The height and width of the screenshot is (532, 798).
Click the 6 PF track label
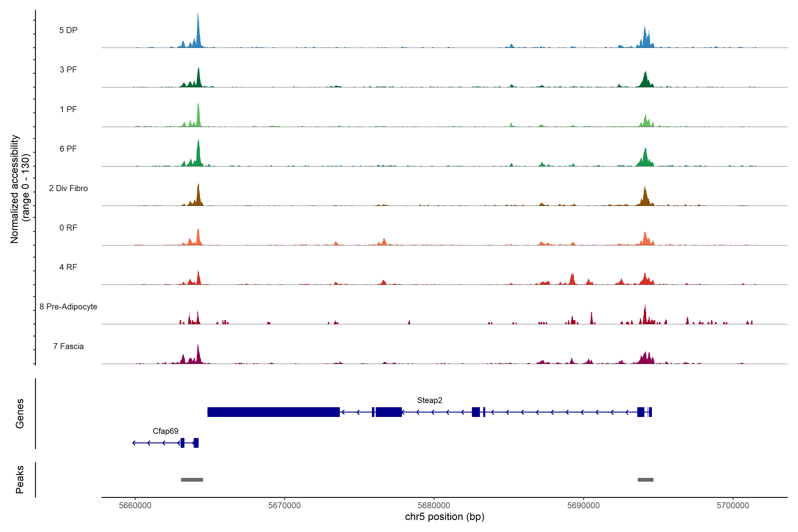[x=68, y=149]
